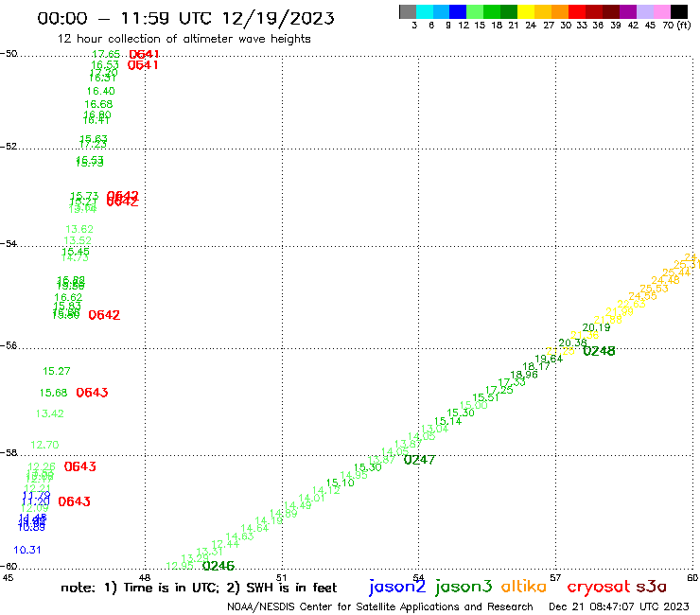Click the yellow swatch in the color legend

(x=526, y=11)
